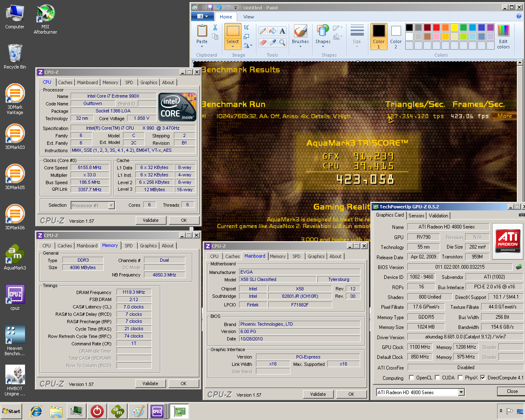The image size is (525, 420).
Task: Open Heaven Benchmark desktop shortcut
Action: 15,340
